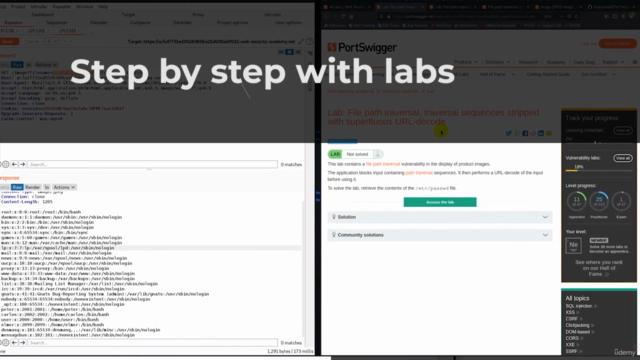Share lab on WhatsApp
Viewport: 640px width, 360px height.
pos(518,133)
